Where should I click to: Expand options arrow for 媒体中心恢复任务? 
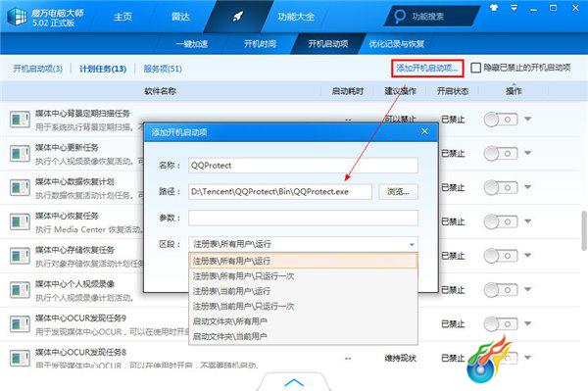(527, 220)
